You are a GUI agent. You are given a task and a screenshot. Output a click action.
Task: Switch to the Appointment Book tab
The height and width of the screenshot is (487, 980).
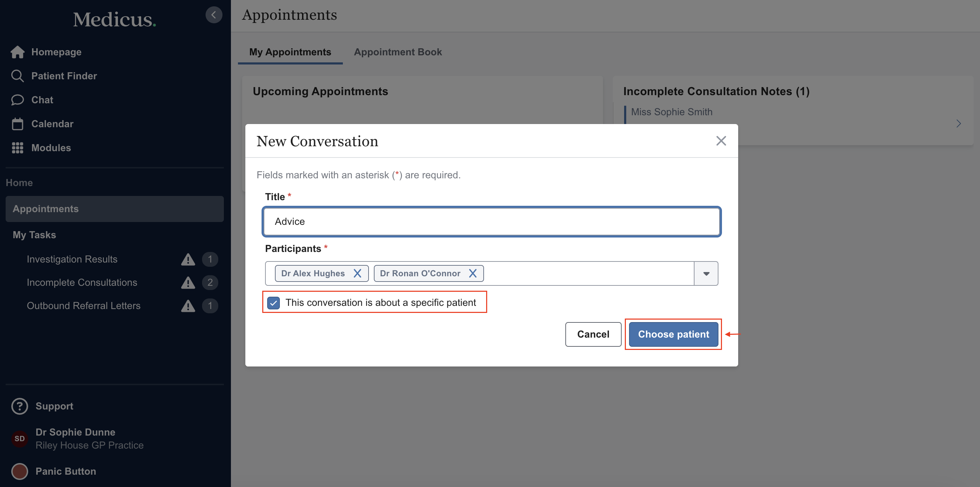397,52
